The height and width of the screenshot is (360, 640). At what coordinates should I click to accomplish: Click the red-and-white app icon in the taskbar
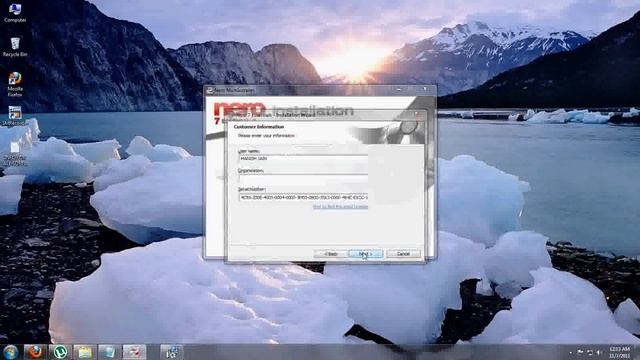[134, 352]
